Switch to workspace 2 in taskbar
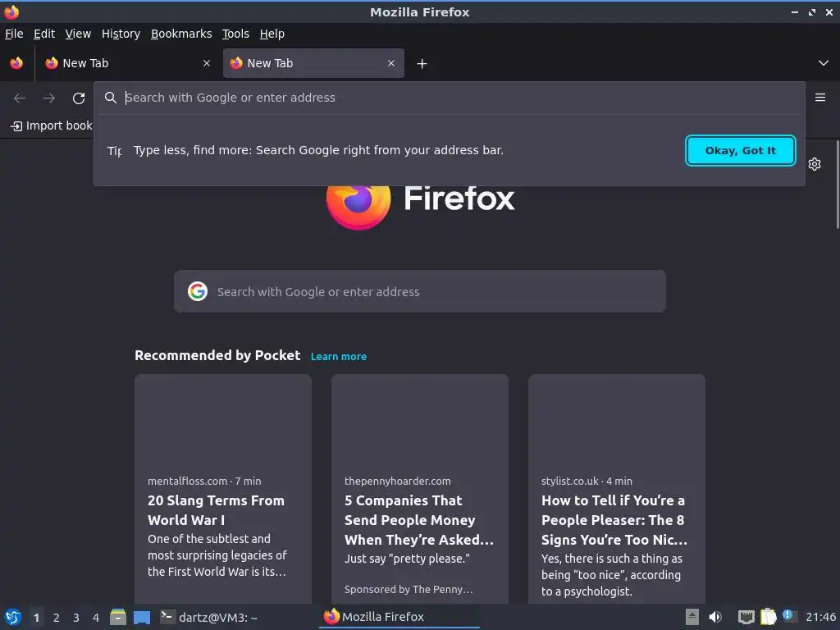Screen dimensions: 840x630 (57, 618)
